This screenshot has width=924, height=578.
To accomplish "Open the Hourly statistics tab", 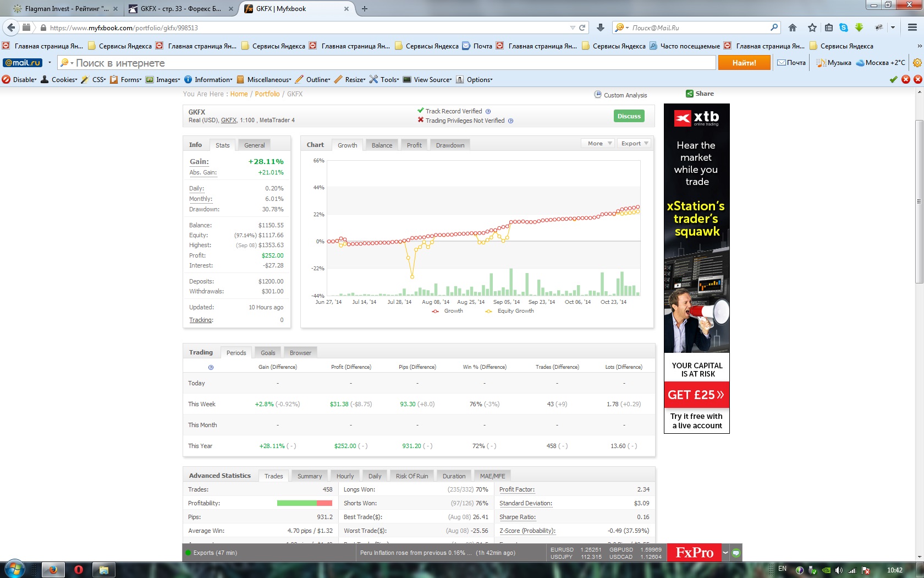I will point(345,476).
